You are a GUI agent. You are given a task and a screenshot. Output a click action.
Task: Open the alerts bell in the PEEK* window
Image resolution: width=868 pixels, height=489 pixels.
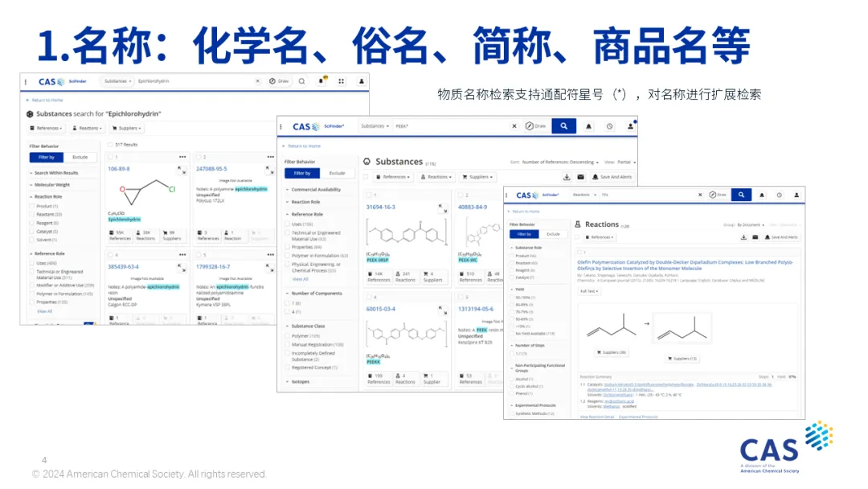588,126
